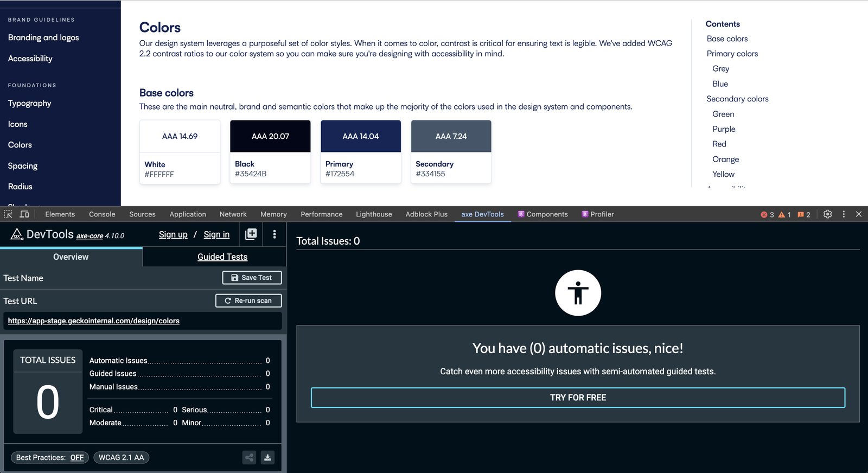This screenshot has width=868, height=473.
Task: Open DevTools customize kebab menu
Action: 844,214
